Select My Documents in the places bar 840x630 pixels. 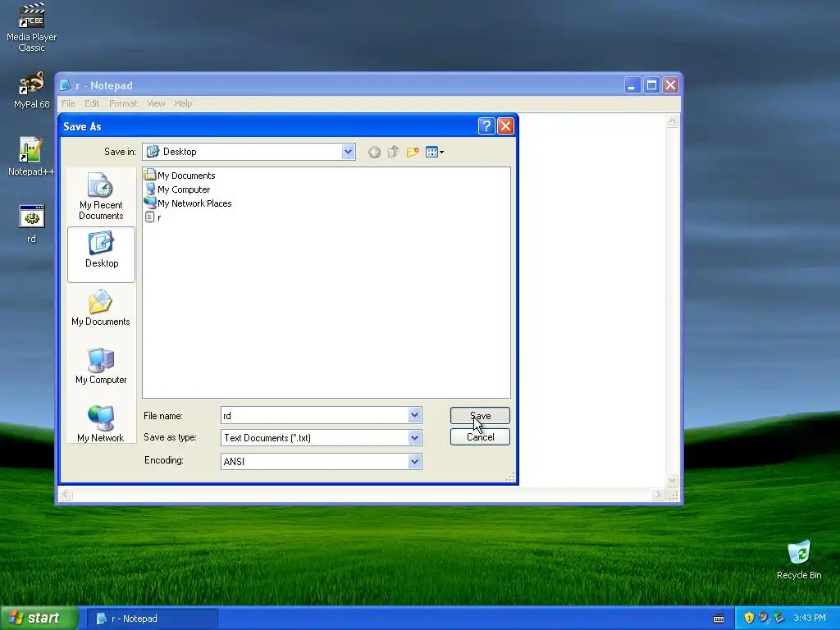pyautogui.click(x=101, y=308)
